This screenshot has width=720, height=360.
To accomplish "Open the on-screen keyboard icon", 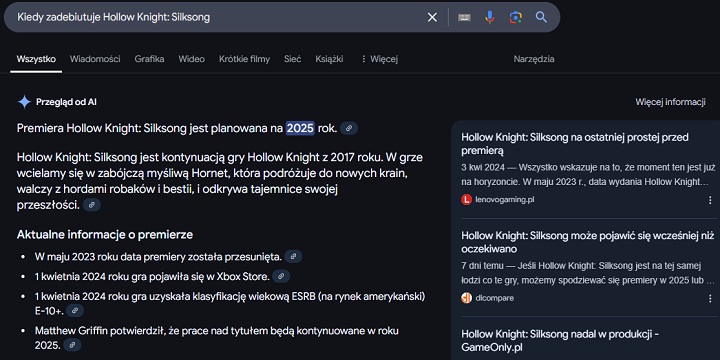I will [464, 17].
